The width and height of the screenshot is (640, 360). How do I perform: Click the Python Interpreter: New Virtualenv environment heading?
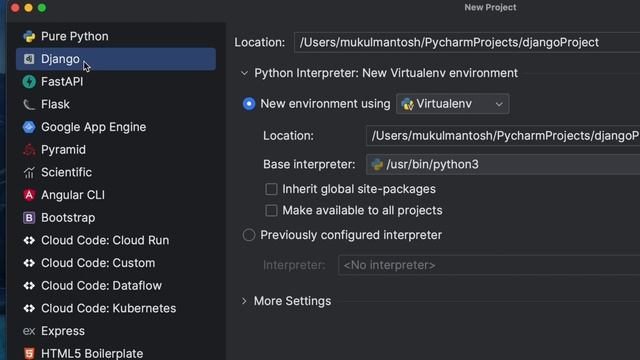coord(386,73)
